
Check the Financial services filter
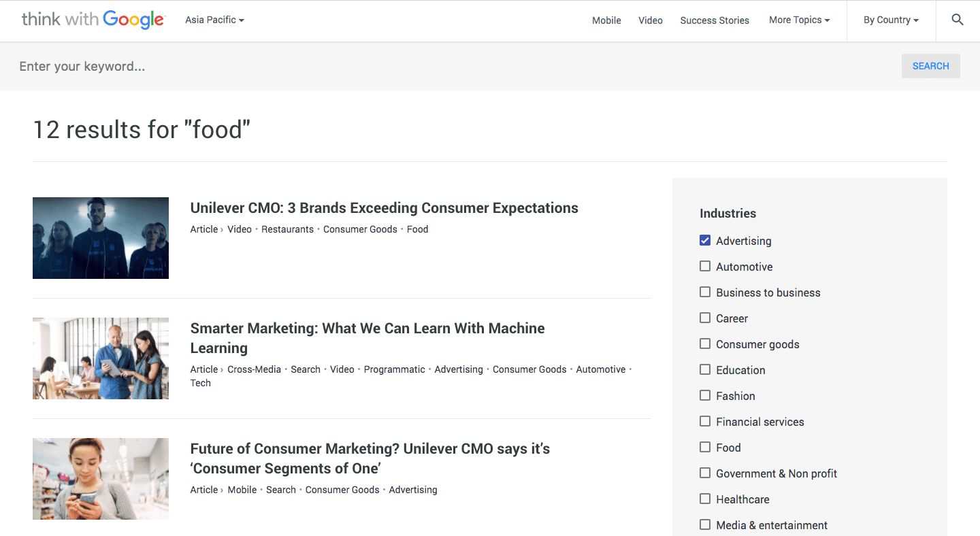pyautogui.click(x=705, y=422)
